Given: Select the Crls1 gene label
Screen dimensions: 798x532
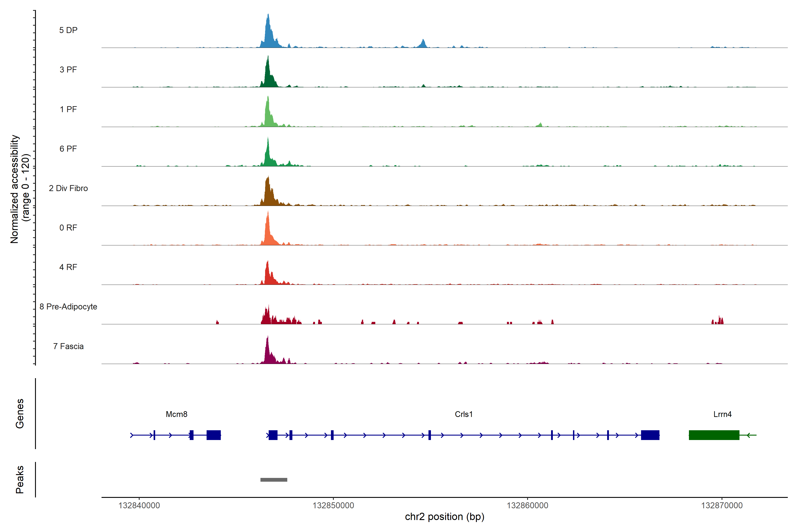Looking at the screenshot, I should click(x=464, y=414).
